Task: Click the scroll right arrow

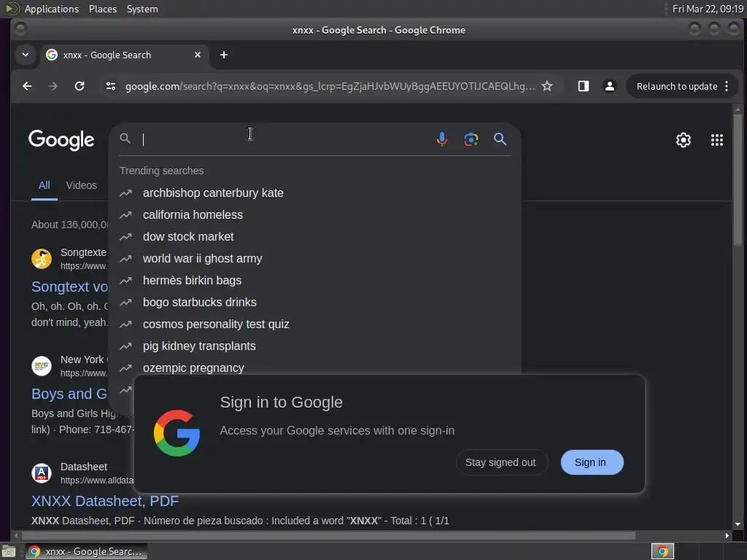Action: pyautogui.click(x=727, y=536)
